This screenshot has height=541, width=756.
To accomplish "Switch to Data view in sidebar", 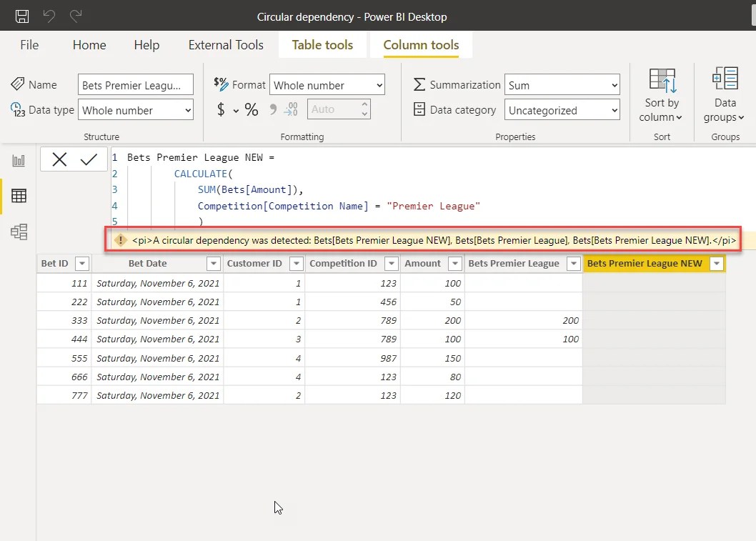I will 19,195.
